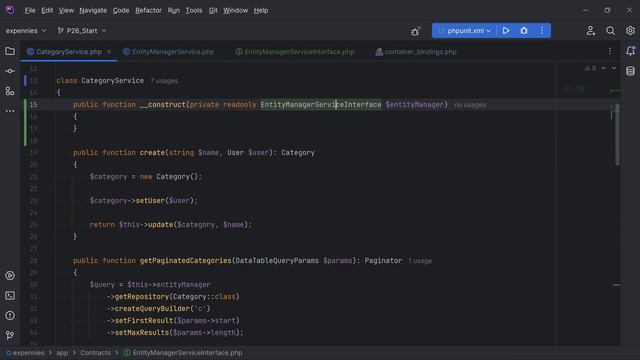Jump to previous highlighted problem arrow
The image size is (640, 360).
pos(603,68)
